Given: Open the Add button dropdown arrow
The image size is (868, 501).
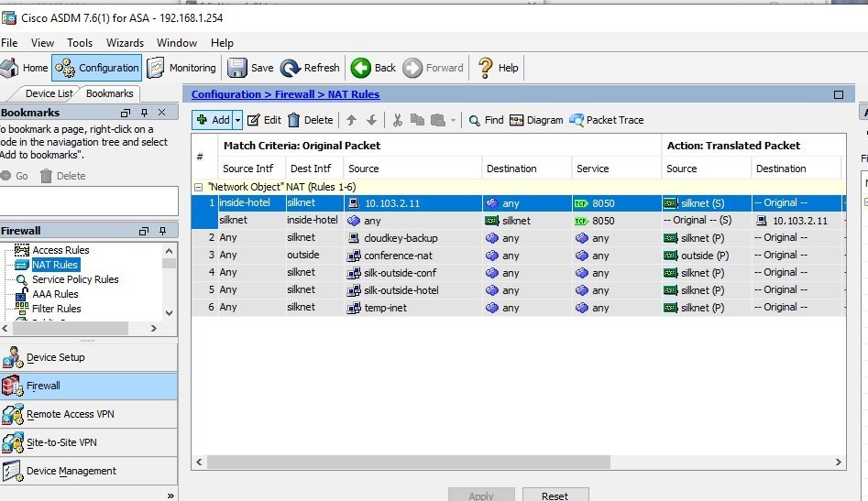Looking at the screenshot, I should pos(237,120).
